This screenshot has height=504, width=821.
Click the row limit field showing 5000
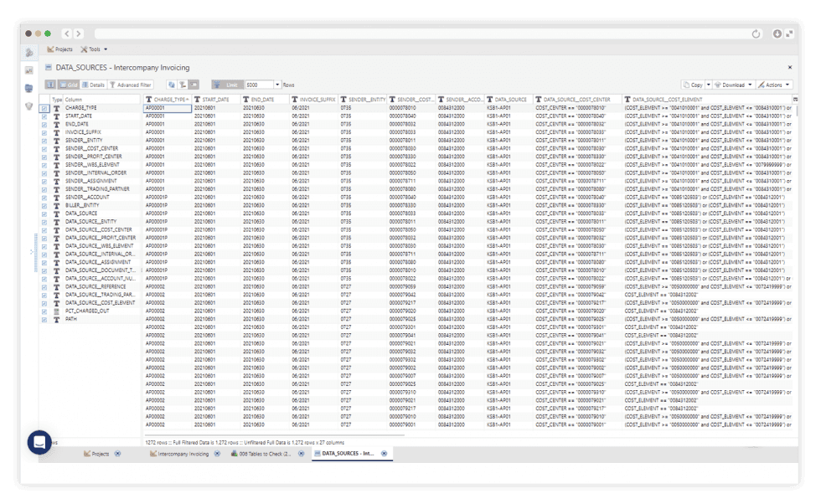click(259, 85)
